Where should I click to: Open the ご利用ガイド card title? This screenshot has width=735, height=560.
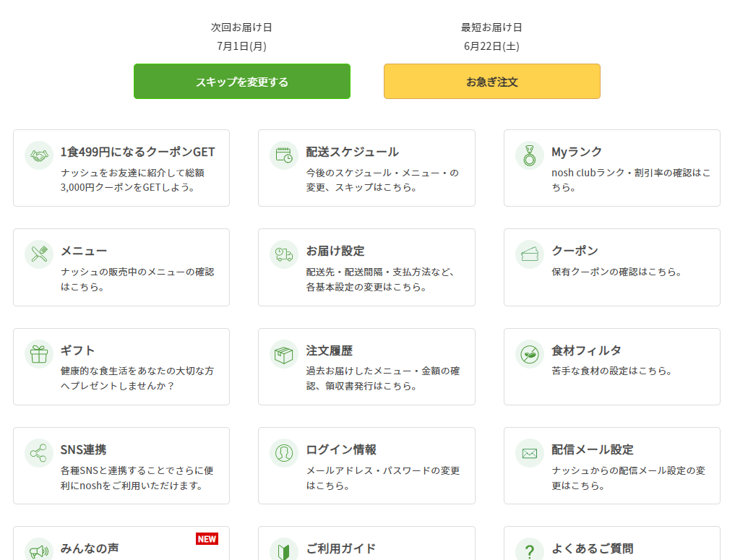341,548
